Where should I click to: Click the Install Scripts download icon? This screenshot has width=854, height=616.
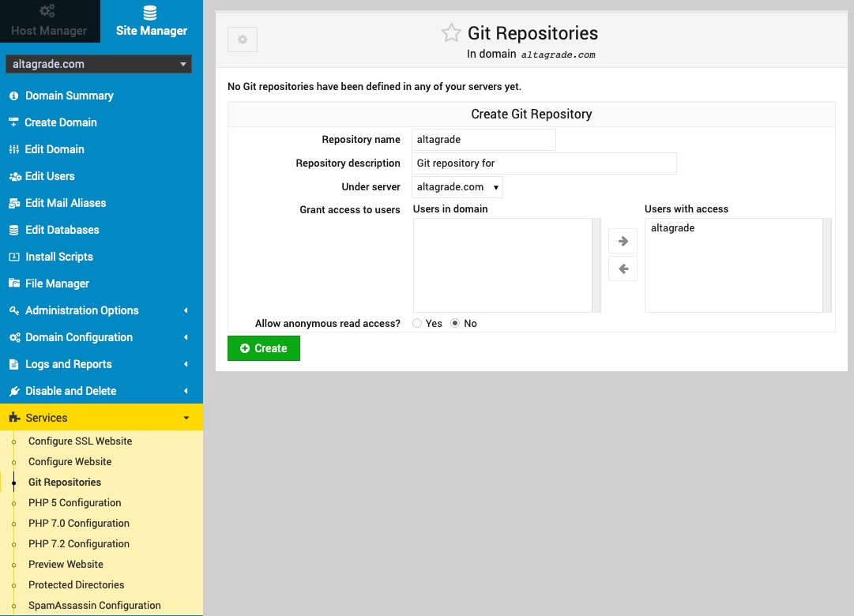[14, 257]
